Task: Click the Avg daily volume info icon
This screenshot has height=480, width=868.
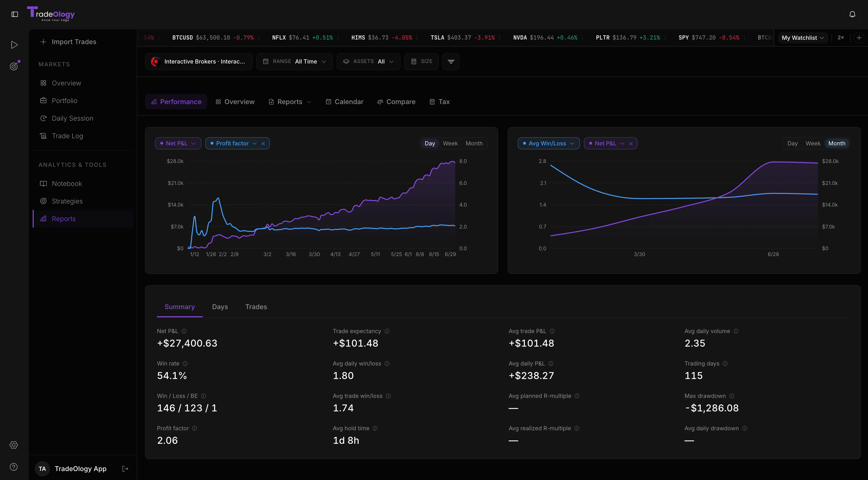Action: point(736,331)
